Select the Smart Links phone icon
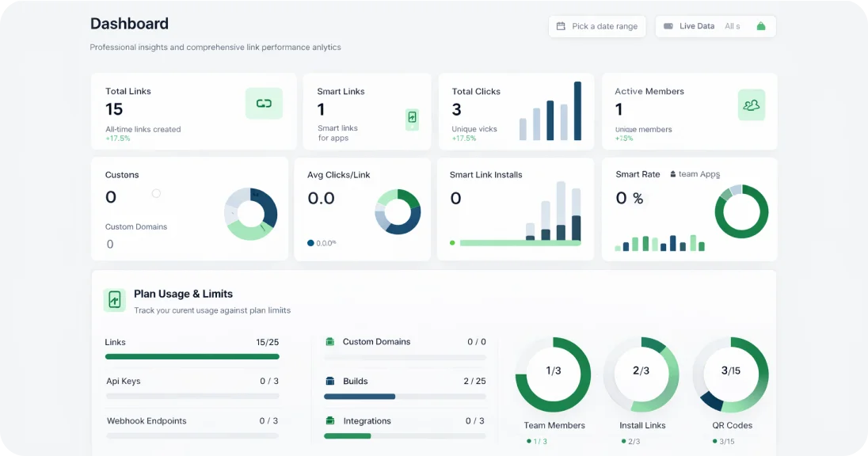The width and height of the screenshot is (868, 456). [412, 119]
